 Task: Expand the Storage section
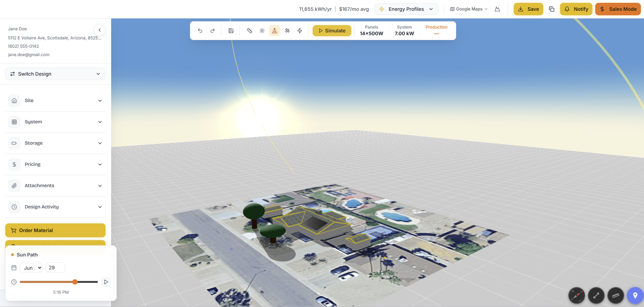[55, 143]
